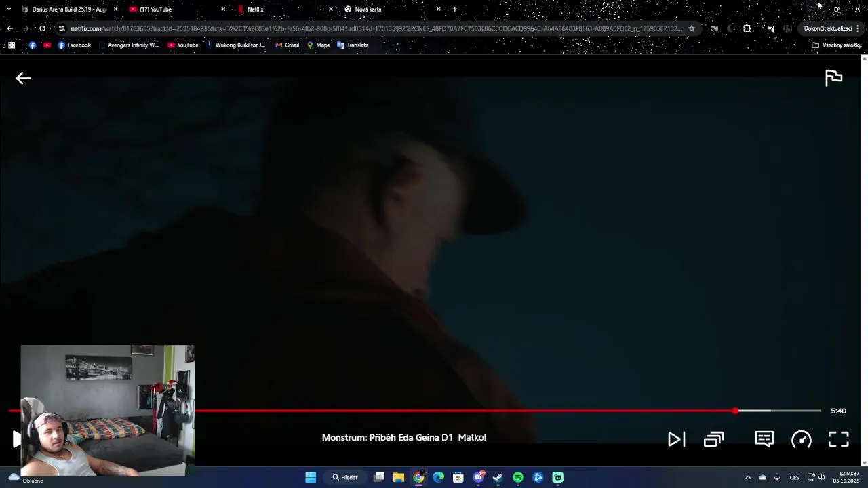
Task: Open the episodes list icon
Action: pyautogui.click(x=714, y=439)
